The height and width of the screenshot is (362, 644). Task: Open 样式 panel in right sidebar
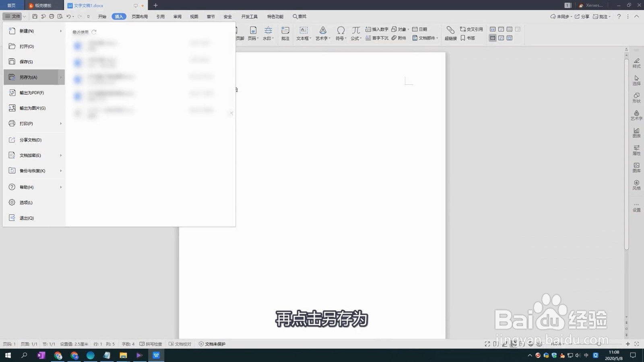click(636, 63)
